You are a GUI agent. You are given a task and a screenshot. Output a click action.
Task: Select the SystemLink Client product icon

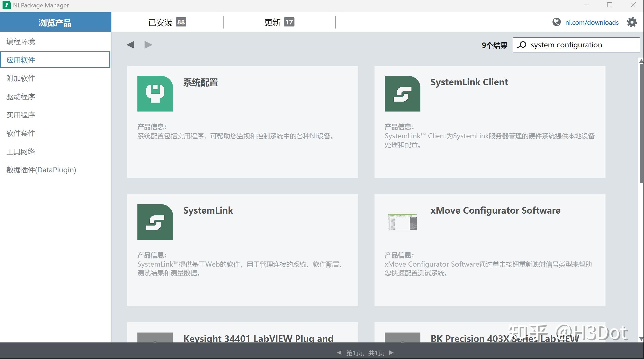402,93
